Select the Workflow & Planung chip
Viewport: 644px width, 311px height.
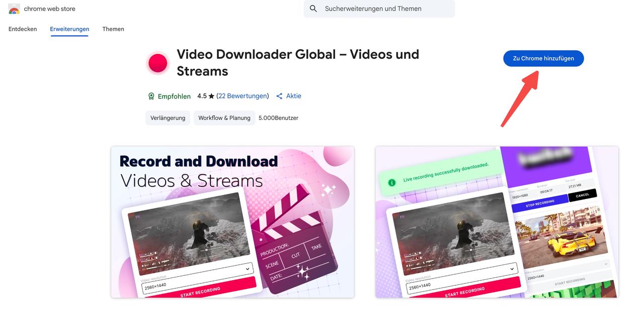click(224, 118)
